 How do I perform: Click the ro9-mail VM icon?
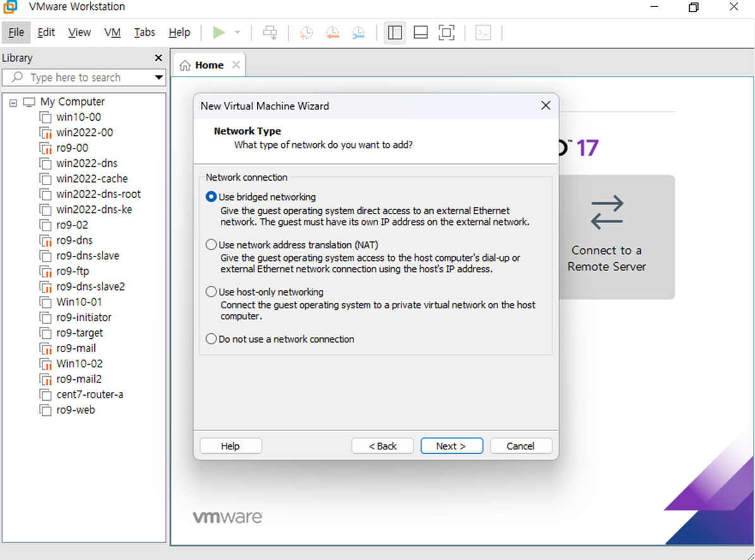[x=46, y=348]
